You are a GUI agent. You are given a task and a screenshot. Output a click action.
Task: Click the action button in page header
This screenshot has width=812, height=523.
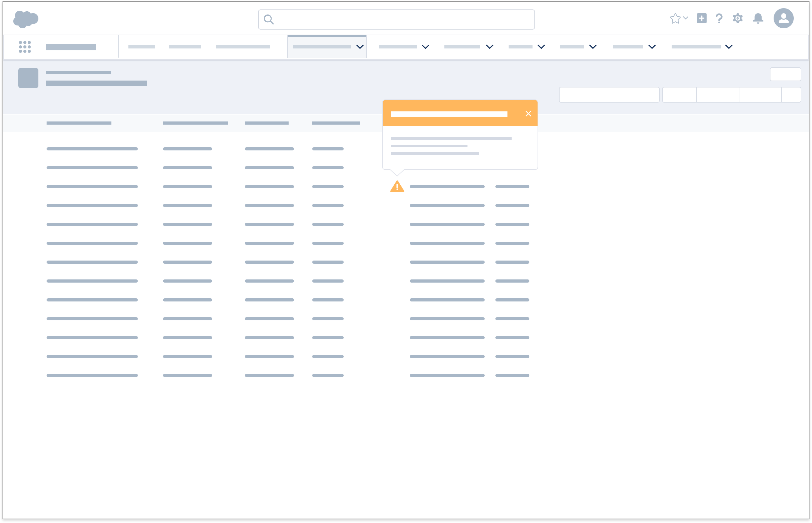[x=786, y=74]
